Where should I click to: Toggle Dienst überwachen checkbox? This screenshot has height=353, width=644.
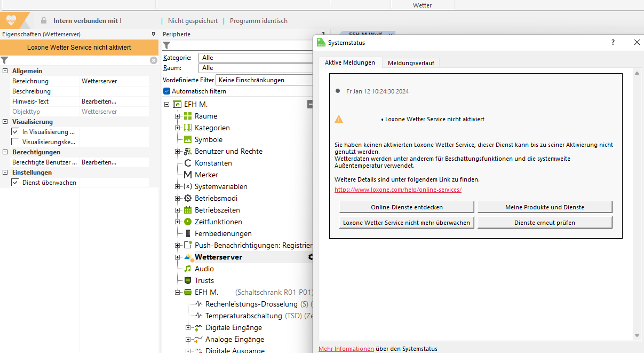pyautogui.click(x=15, y=183)
